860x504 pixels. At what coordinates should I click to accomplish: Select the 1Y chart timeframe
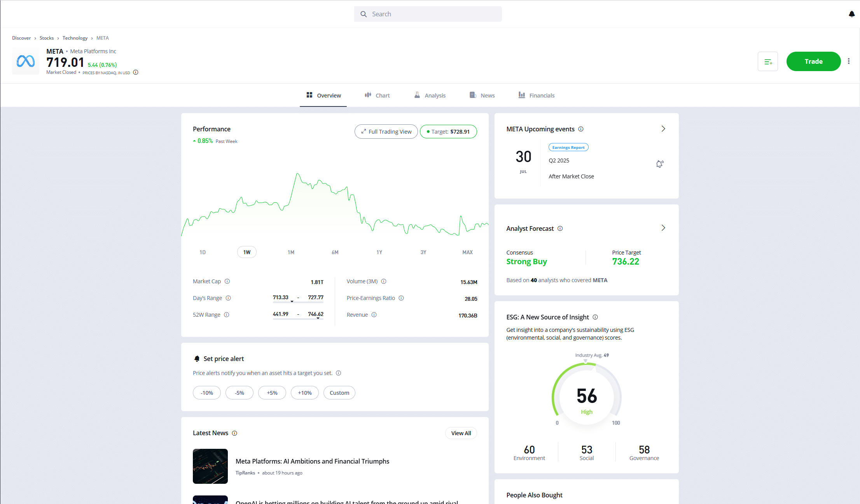[379, 252]
